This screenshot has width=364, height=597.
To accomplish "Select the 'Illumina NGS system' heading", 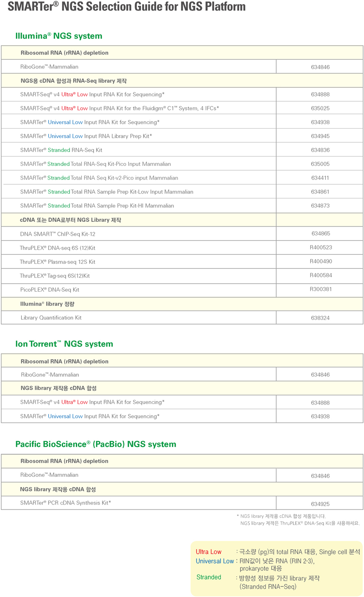I will 59,36.
